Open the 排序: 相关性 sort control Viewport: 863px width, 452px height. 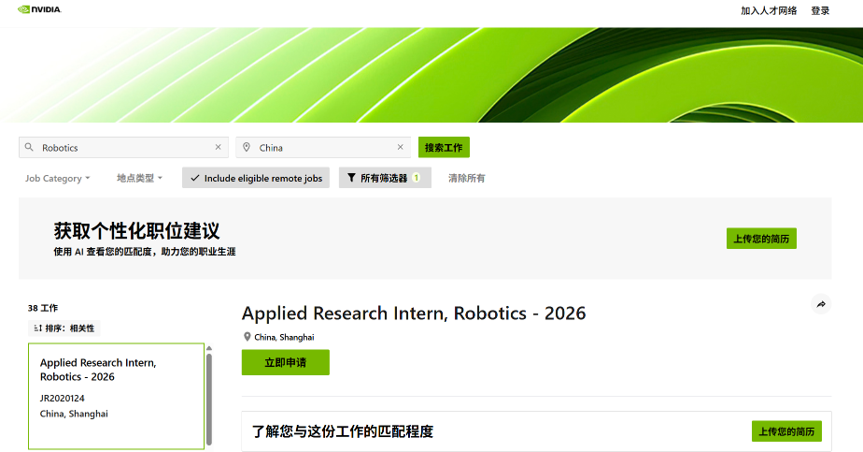[x=64, y=328]
